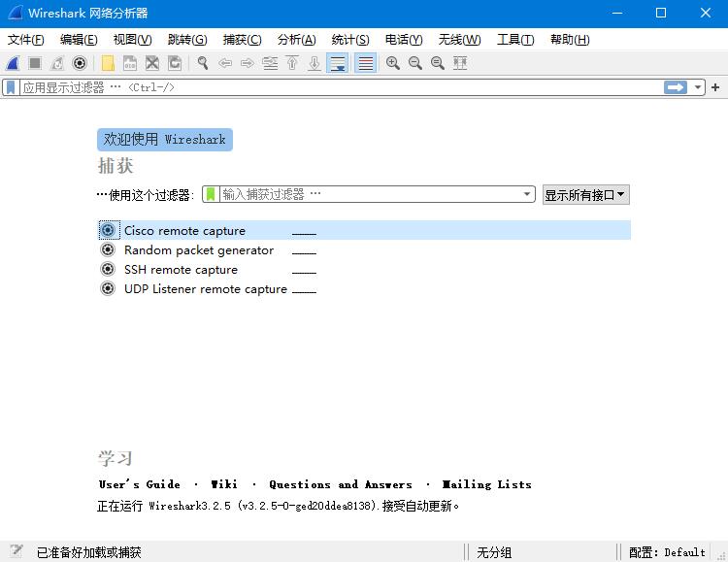This screenshot has width=728, height=562.
Task: Add display filter button plus icon
Action: 715,87
